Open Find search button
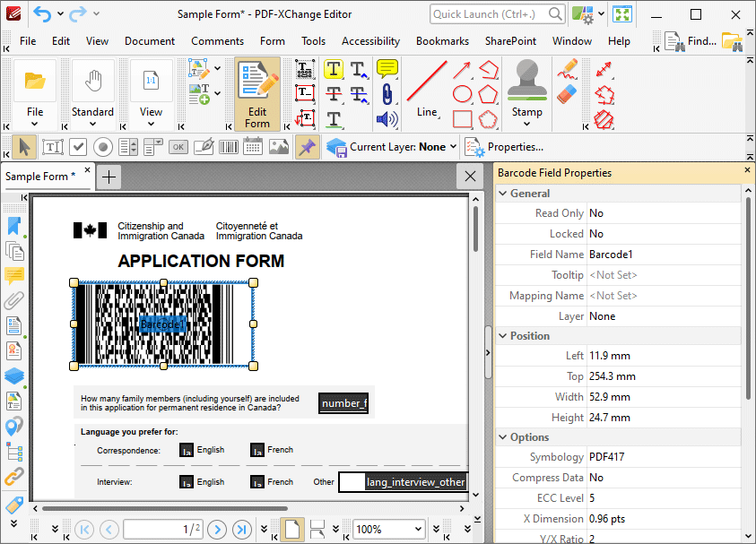The width and height of the screenshot is (756, 544). (691, 41)
